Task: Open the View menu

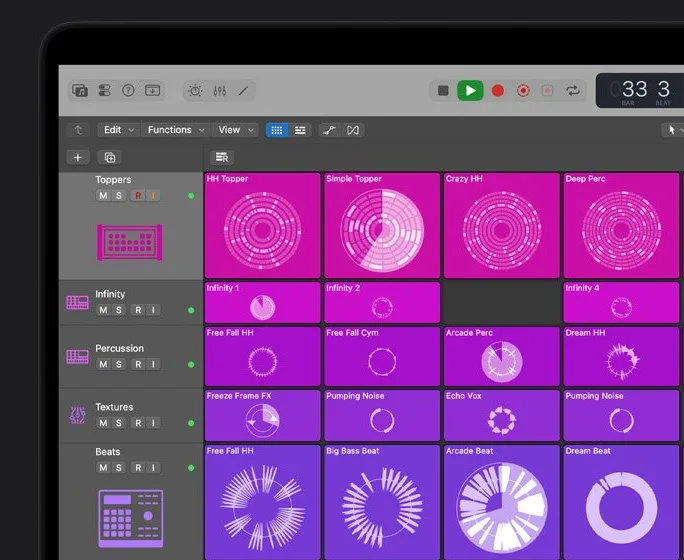Action: point(236,130)
